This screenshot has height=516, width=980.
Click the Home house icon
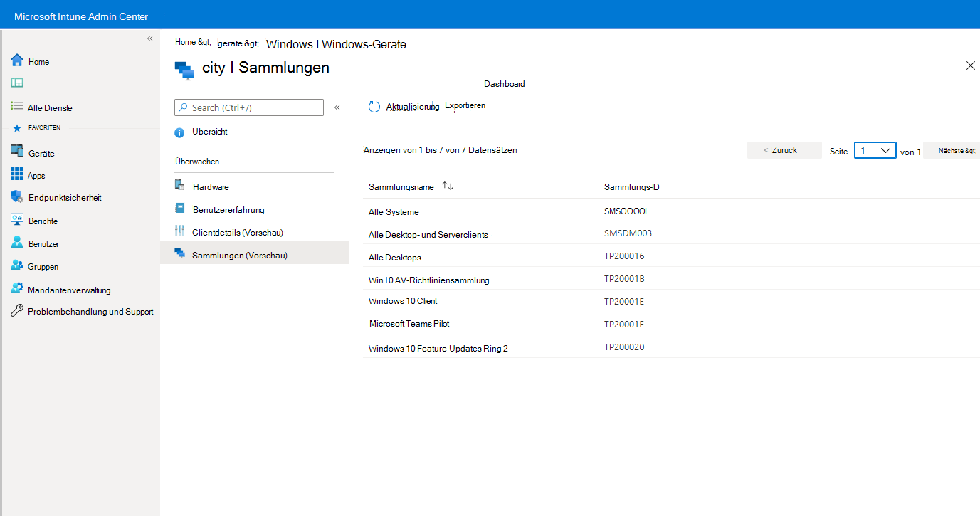pyautogui.click(x=17, y=61)
